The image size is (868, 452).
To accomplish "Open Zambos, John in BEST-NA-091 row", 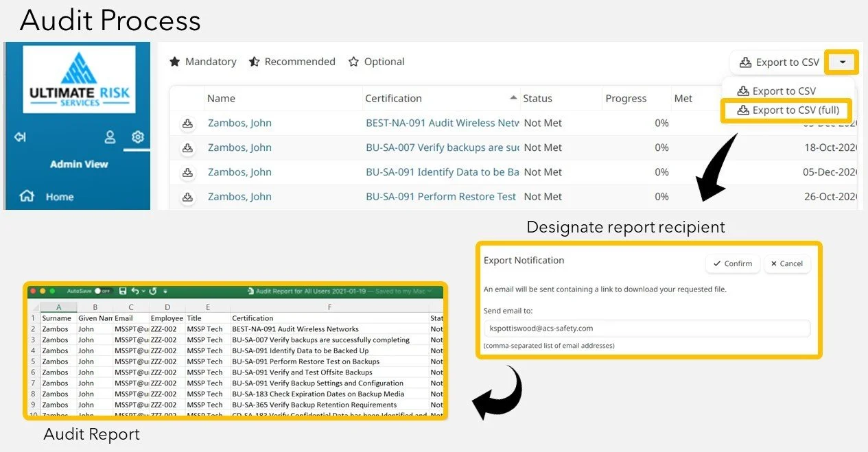I will point(239,123).
